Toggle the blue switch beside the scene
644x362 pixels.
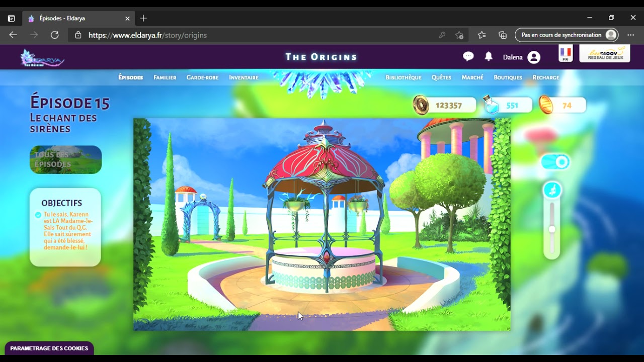(555, 162)
